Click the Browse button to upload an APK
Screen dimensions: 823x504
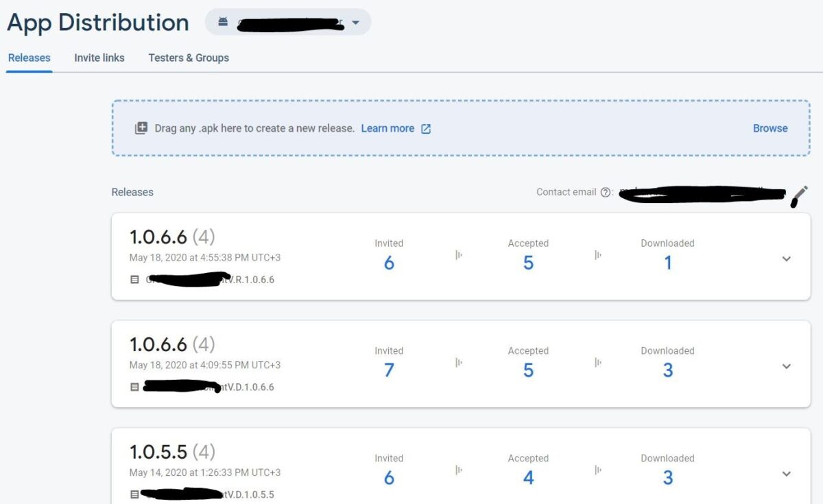(x=770, y=128)
